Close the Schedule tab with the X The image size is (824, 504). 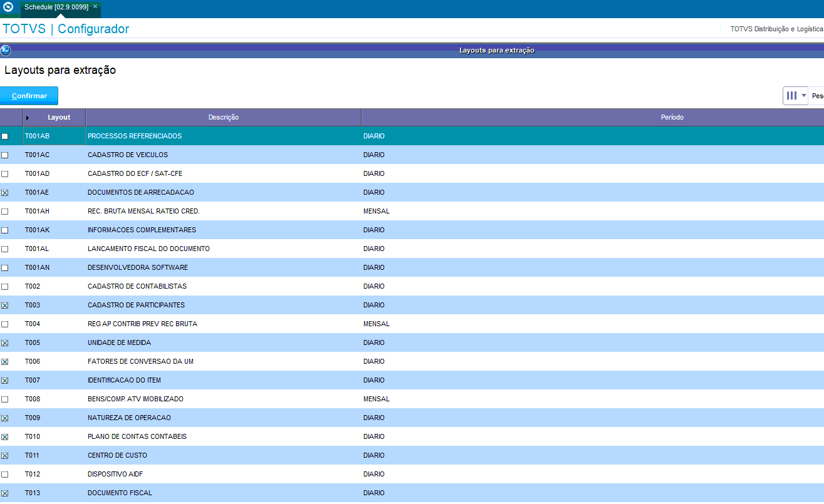[95, 6]
